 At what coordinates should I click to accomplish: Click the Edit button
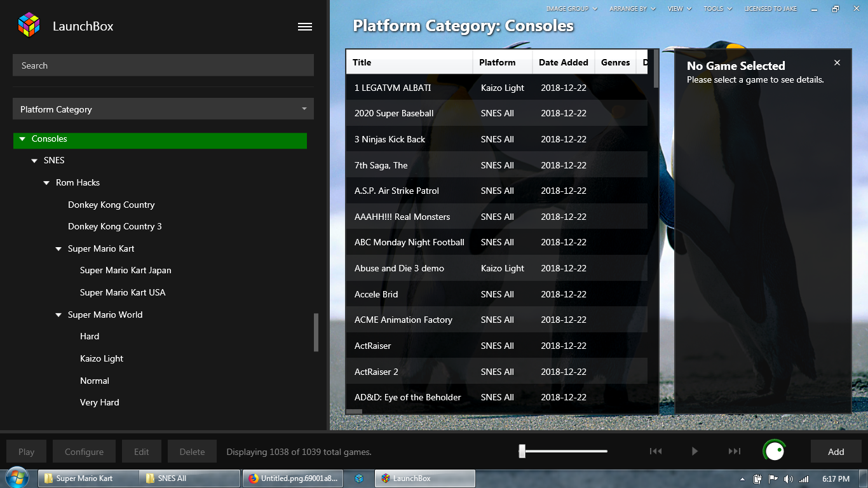pos(141,452)
